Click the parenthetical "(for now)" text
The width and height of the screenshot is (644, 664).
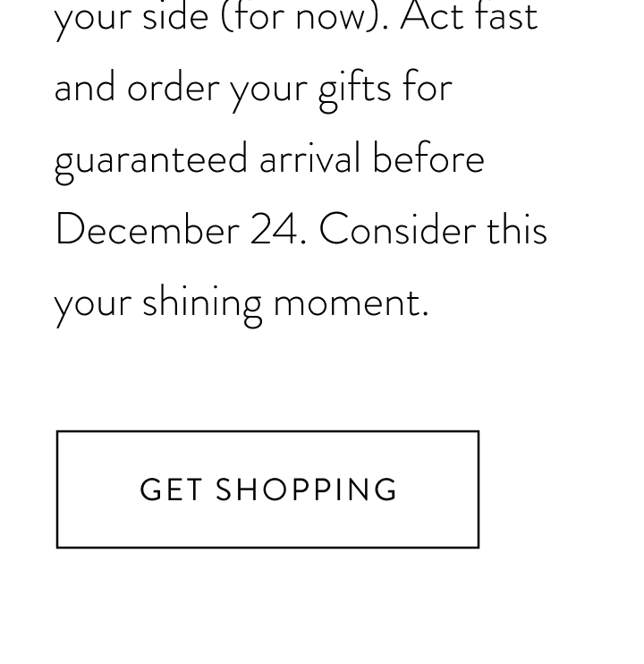(301, 17)
